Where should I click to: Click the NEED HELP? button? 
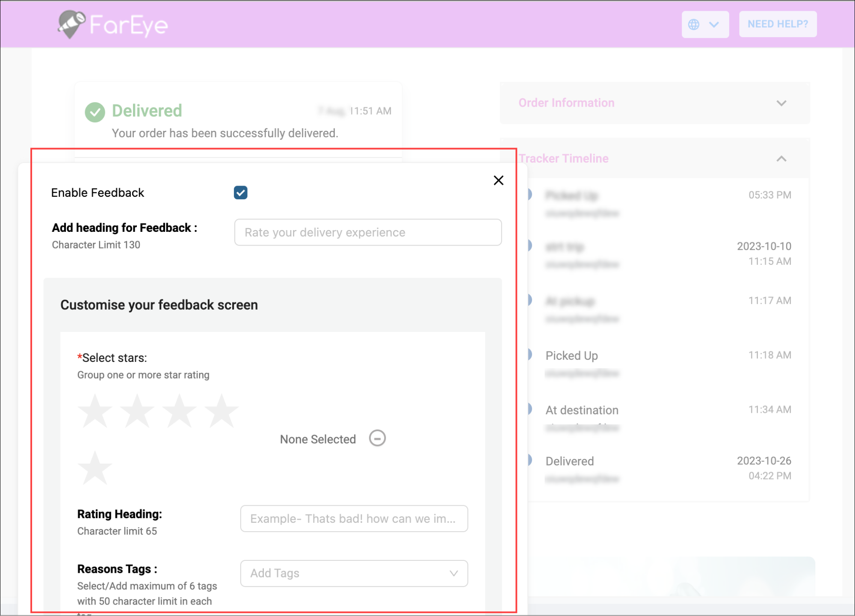coord(778,24)
